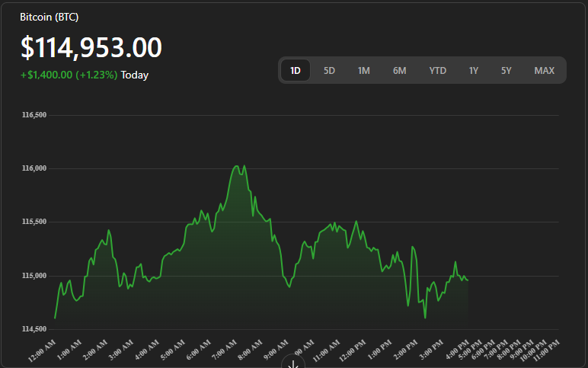Switch to the 5D time range
This screenshot has height=368, width=588.
click(329, 71)
